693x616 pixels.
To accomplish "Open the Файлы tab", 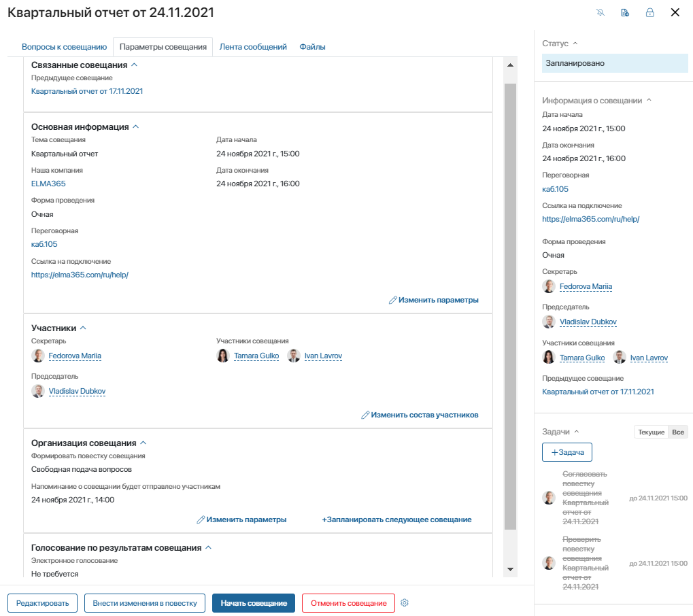I will pos(312,47).
